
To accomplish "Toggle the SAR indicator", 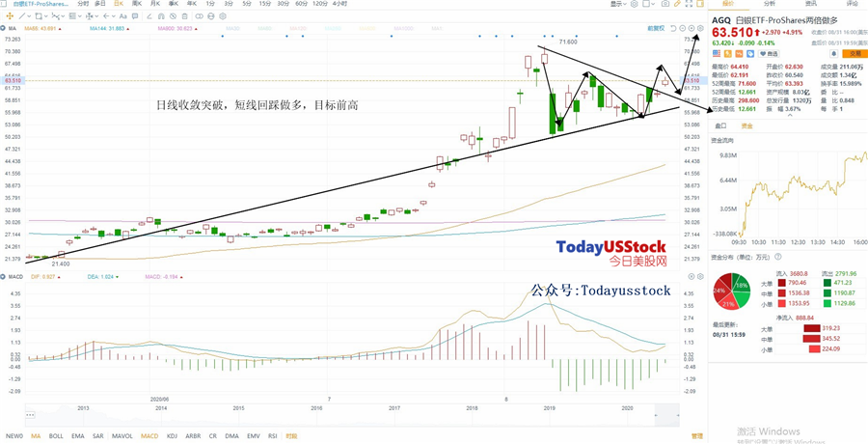I will coord(98,436).
